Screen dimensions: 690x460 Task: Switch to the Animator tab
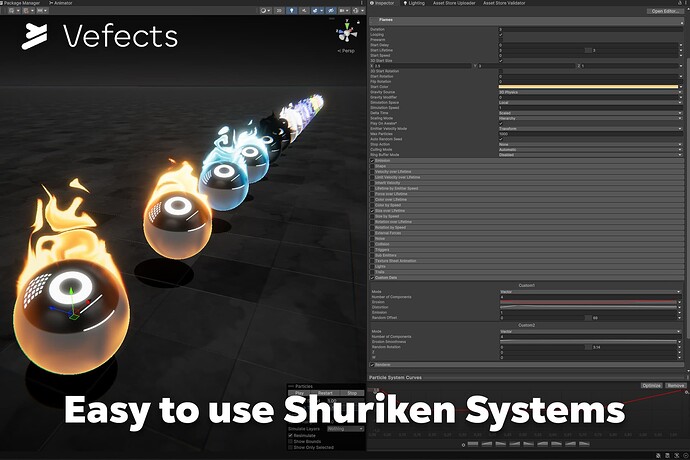pos(61,3)
